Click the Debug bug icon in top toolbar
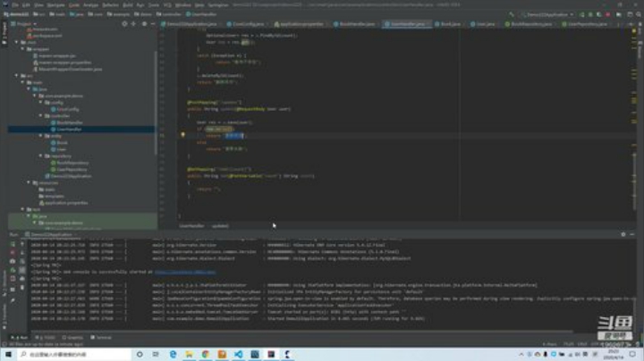The height and width of the screenshot is (361, 644). (590, 14)
